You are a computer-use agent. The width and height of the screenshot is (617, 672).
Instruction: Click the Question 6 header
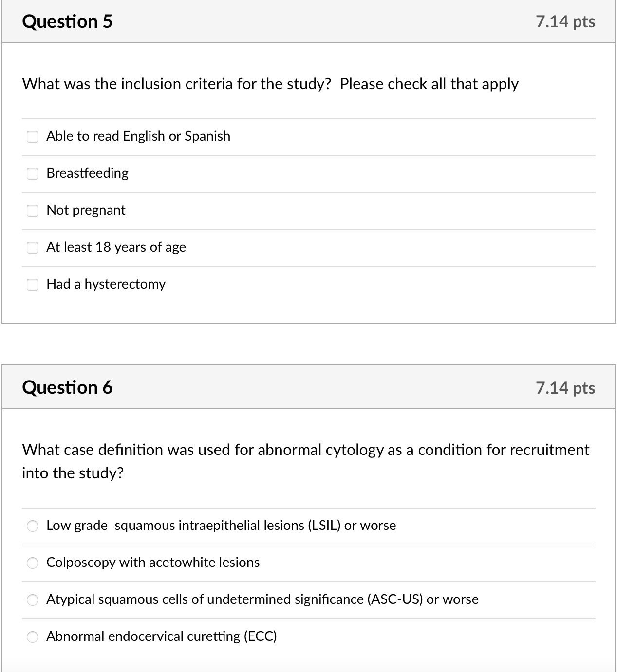(67, 387)
